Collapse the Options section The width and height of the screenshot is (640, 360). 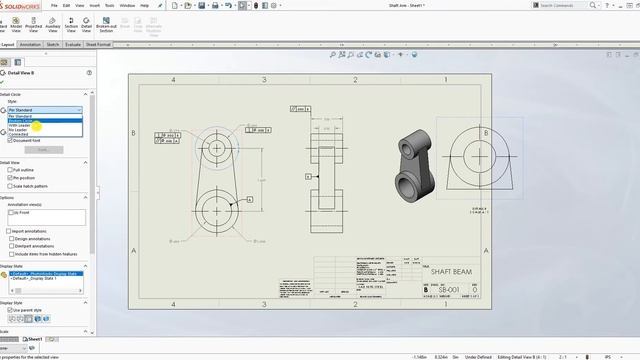click(x=85, y=198)
